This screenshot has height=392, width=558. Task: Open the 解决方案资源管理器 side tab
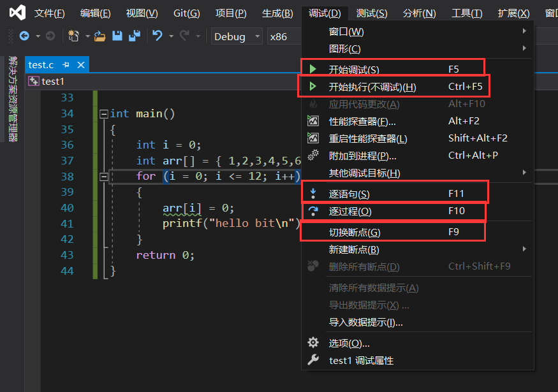click(13, 99)
